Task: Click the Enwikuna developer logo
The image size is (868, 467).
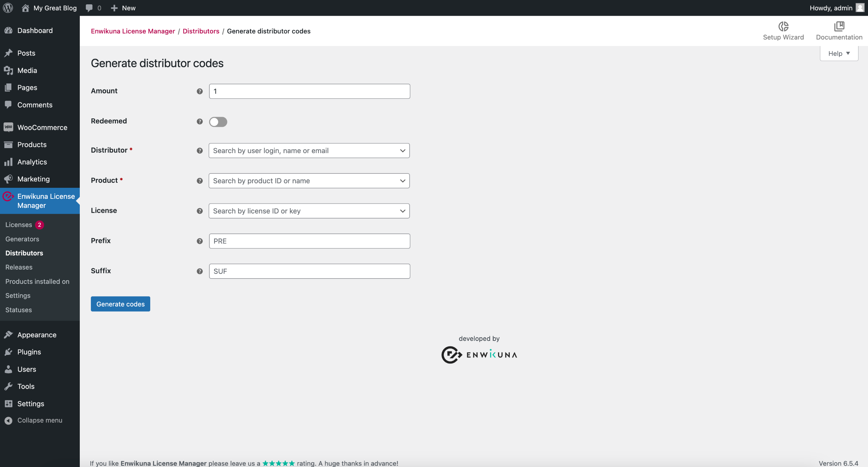Action: click(479, 355)
